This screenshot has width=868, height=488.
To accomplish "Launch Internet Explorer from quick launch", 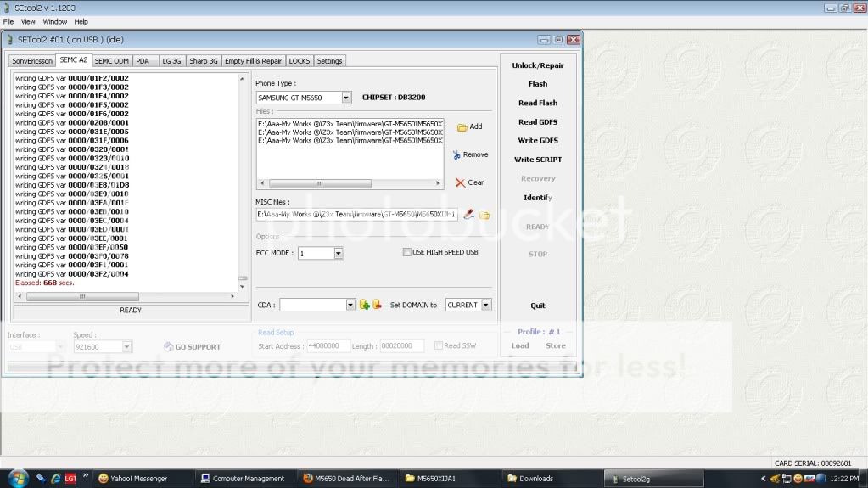I will click(x=55, y=478).
